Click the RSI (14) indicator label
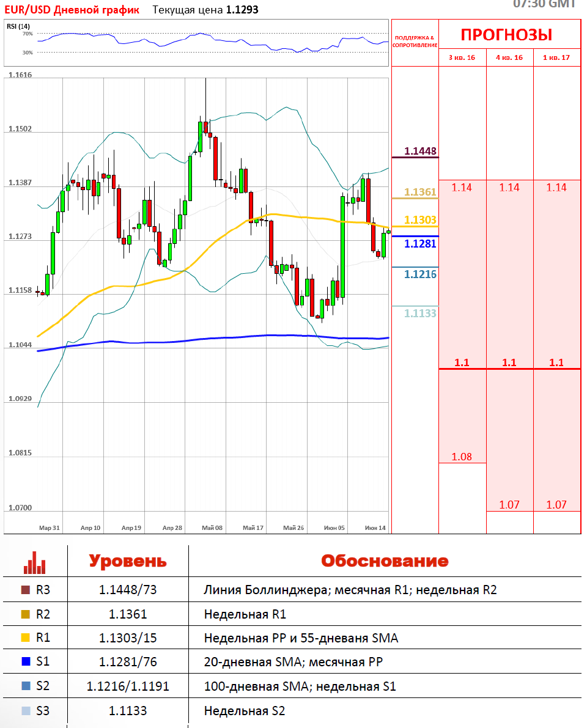This screenshot has height=728, width=587. pos(18,26)
